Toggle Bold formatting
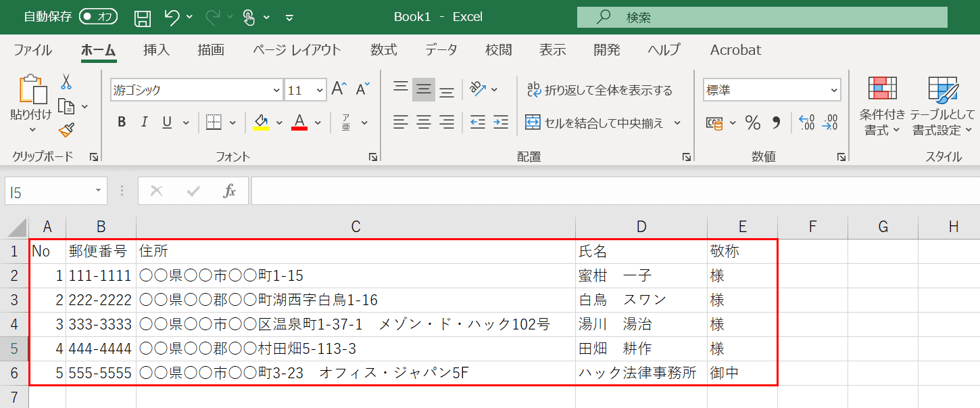 [122, 122]
